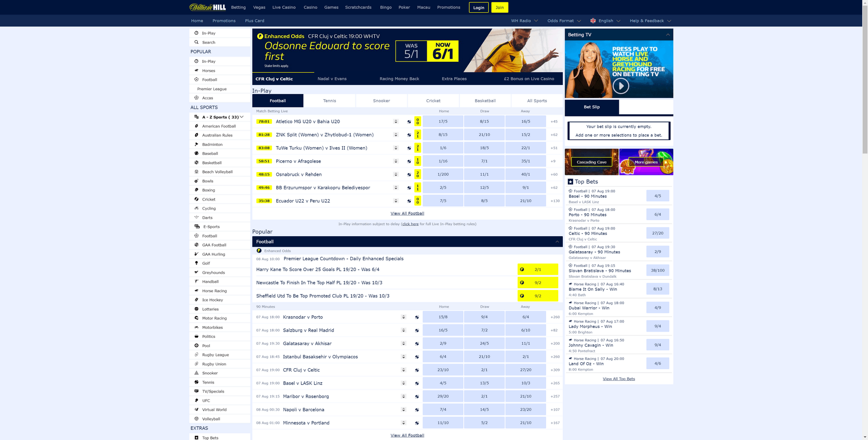
Task: Select 17/5 home odds for Atletico MG U20
Action: [x=443, y=122]
